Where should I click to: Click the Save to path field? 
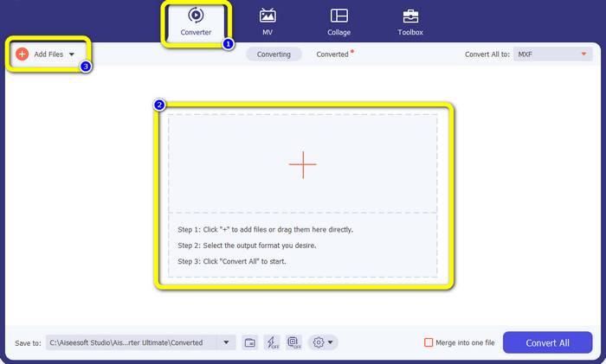(132, 342)
